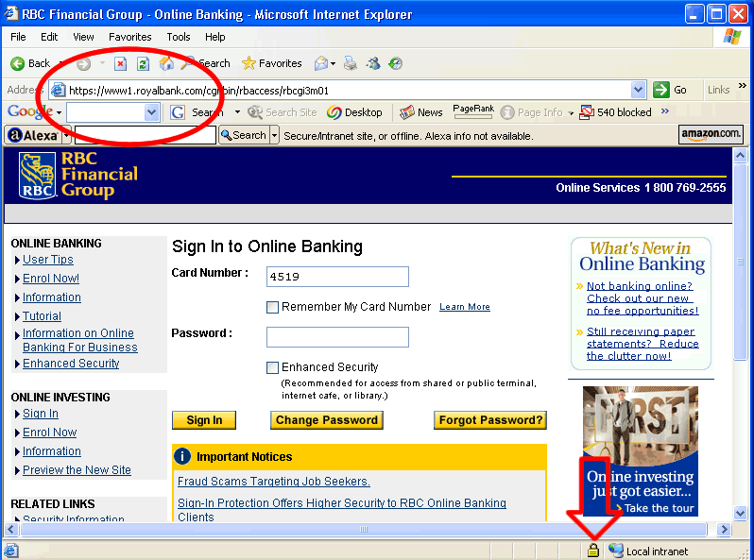
Task: Click the RBC lion shield logo
Action: [37, 176]
